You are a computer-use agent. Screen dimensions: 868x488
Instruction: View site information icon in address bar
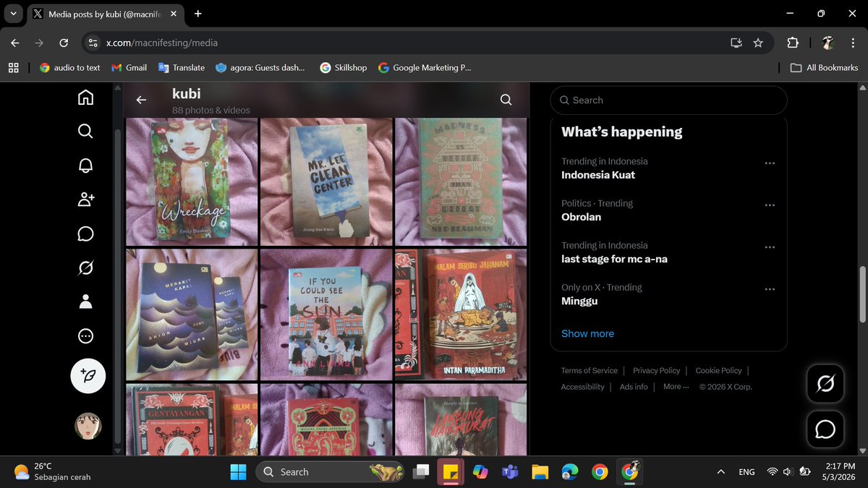(93, 43)
